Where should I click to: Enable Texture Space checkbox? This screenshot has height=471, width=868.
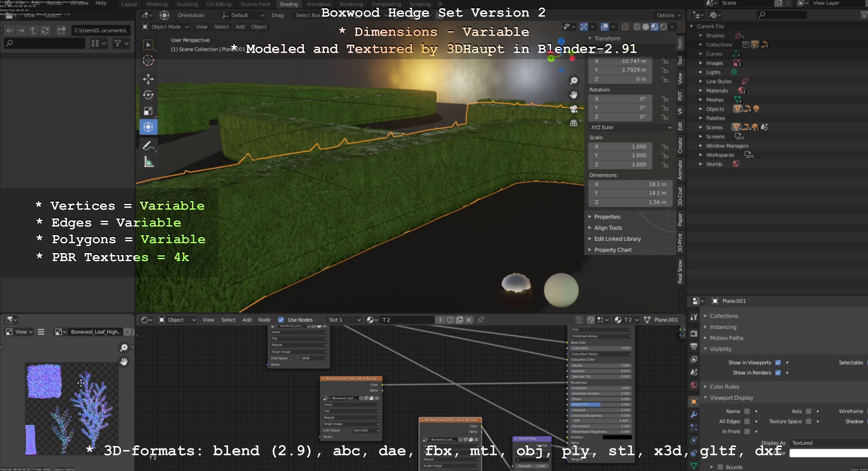point(808,422)
